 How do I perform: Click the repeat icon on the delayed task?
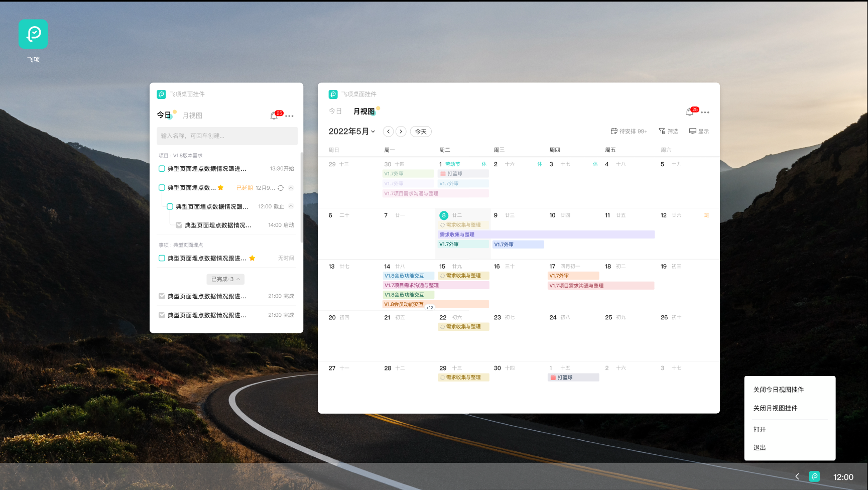click(x=282, y=188)
